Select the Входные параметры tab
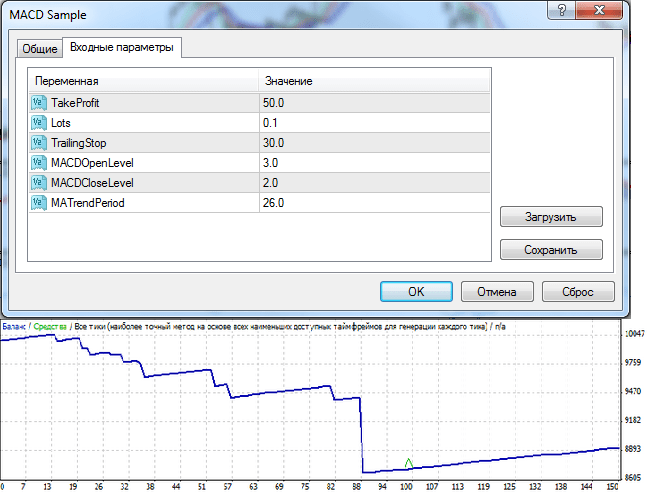 122,47
